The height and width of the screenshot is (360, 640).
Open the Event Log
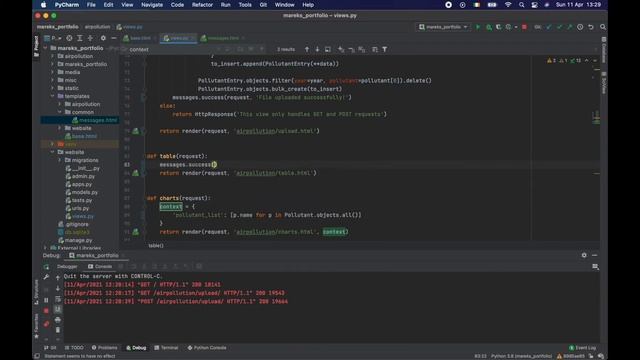tap(582, 348)
